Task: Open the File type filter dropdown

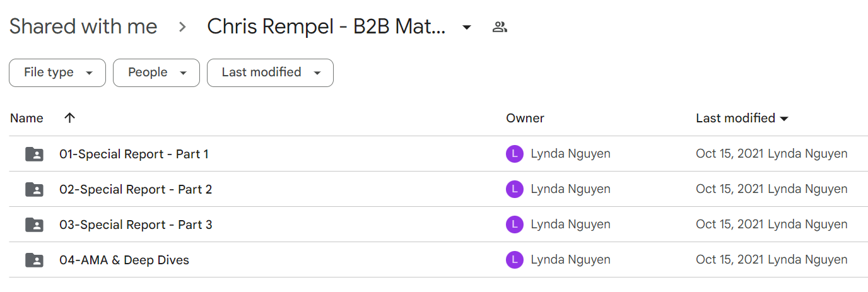Action: pyautogui.click(x=57, y=73)
